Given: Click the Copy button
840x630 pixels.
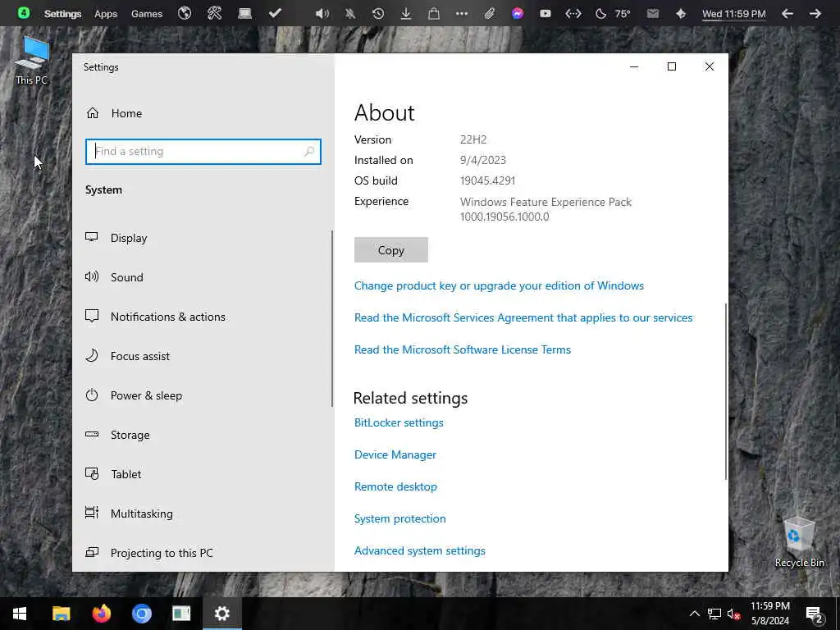Looking at the screenshot, I should coord(391,250).
